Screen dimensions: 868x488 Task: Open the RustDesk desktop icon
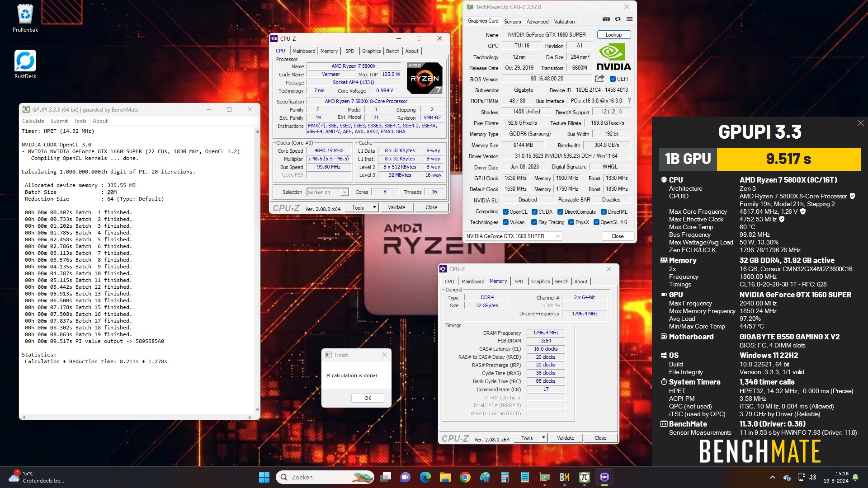point(25,65)
